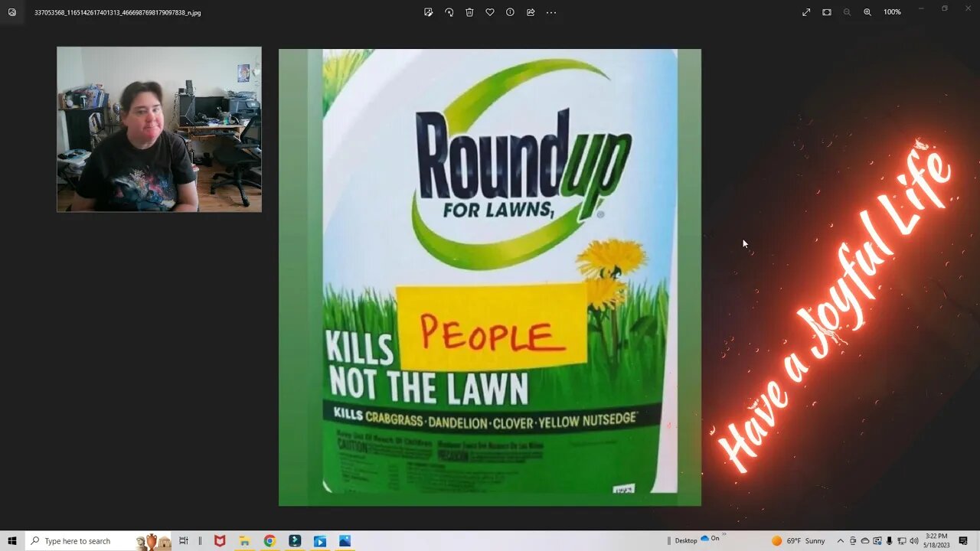Screen dimensions: 980x551
Task: Click the image filename in the title bar
Action: point(118,12)
